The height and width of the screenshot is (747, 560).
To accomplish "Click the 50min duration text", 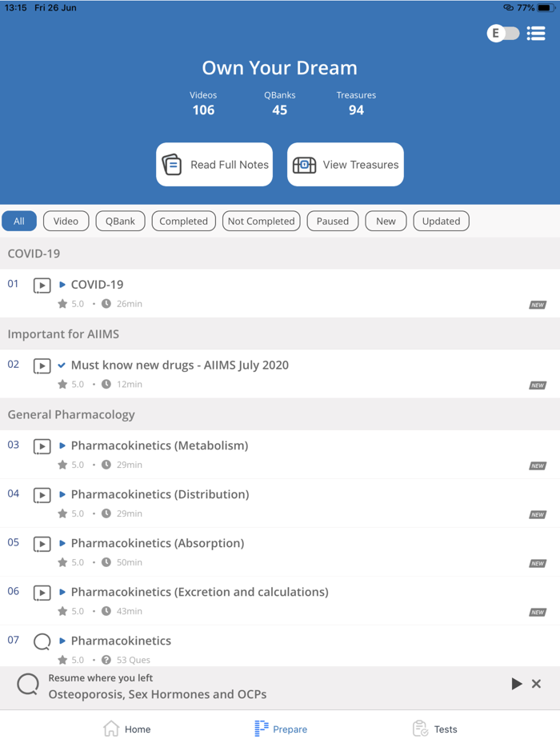I will click(x=129, y=562).
